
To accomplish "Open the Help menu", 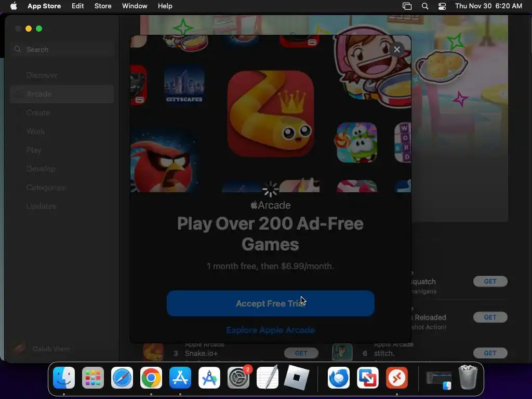I will coord(165,6).
